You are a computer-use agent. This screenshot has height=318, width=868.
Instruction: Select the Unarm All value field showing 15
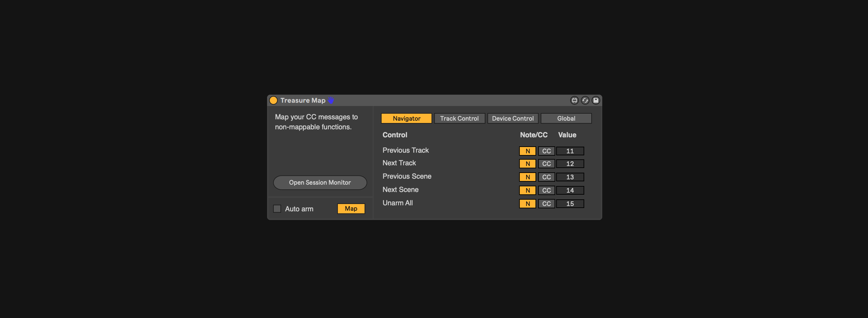coord(570,204)
